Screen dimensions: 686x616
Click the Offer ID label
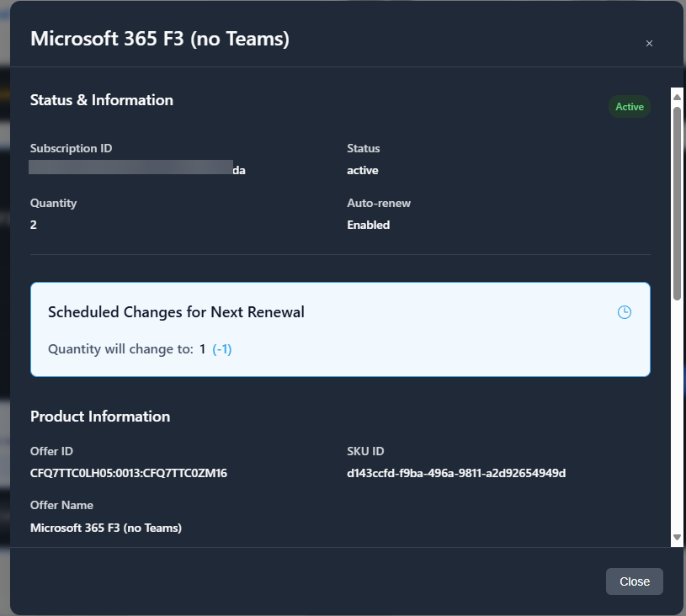coord(51,451)
